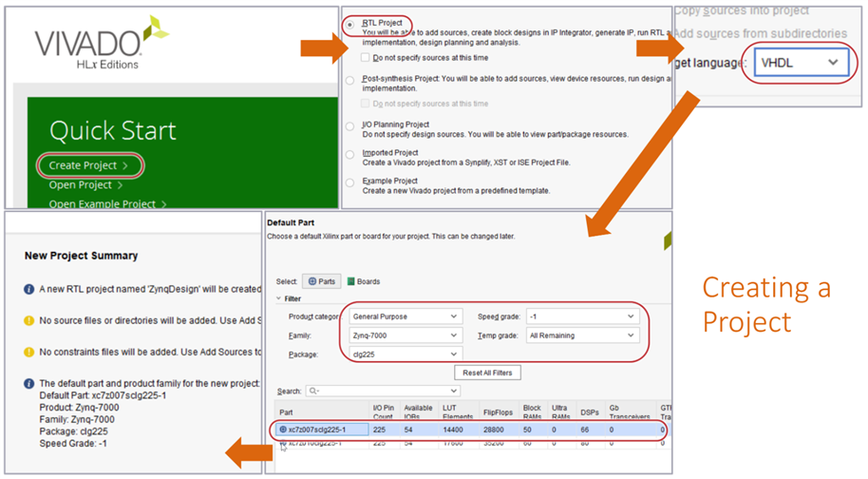Select Post-synthesis Project radio button
This screenshot has width=868, height=479.
point(349,80)
